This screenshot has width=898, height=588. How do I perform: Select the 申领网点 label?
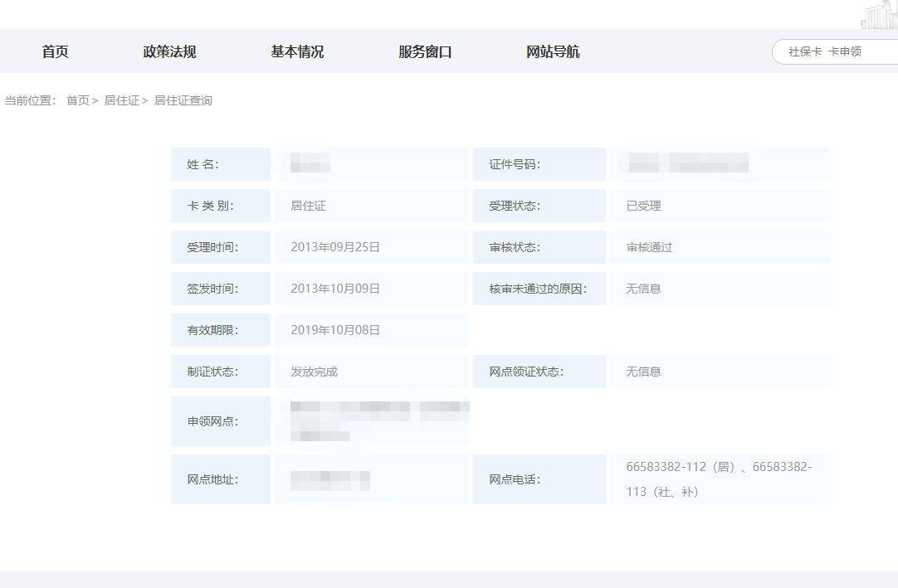point(212,421)
